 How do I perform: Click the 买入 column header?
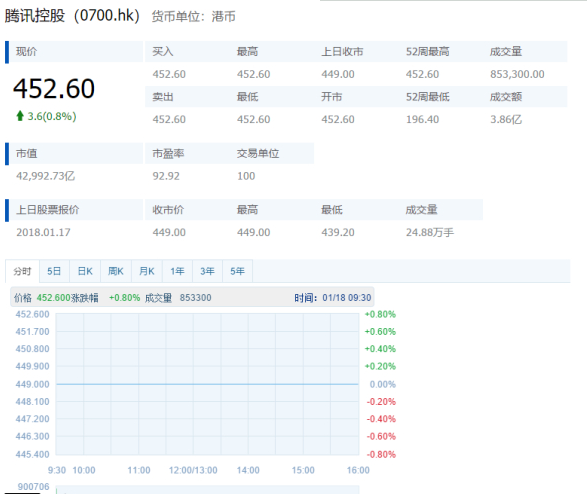pos(163,52)
